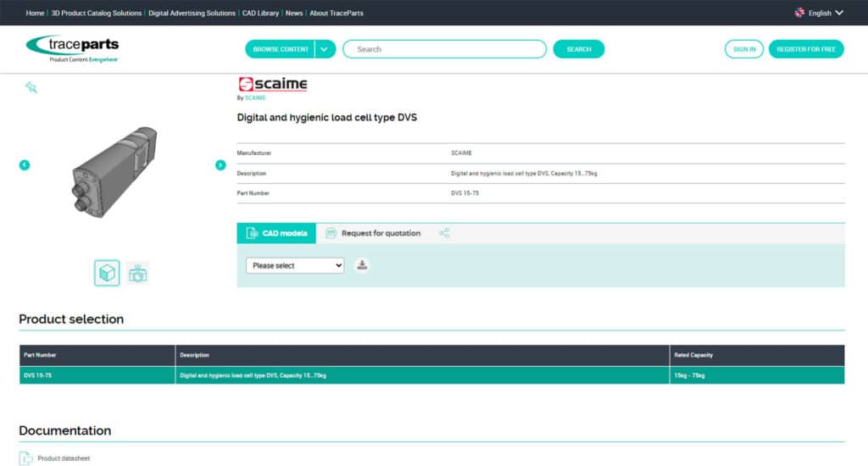Open the Please select CAD format dropdown
868x466 pixels.
pos(295,266)
